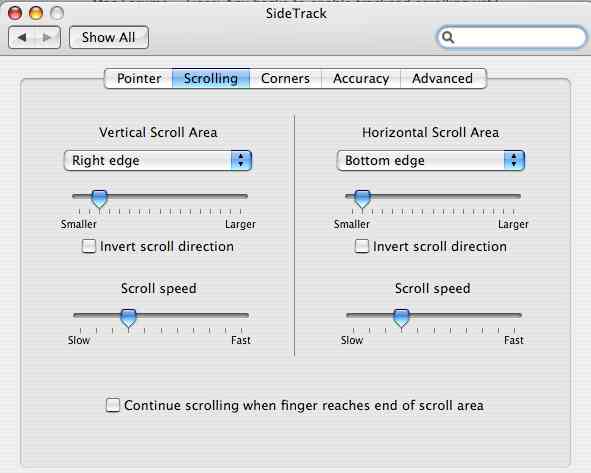Open the Horizontal Scroll Area Bottom edge dropdown
This screenshot has height=473, width=591.
[x=430, y=161]
